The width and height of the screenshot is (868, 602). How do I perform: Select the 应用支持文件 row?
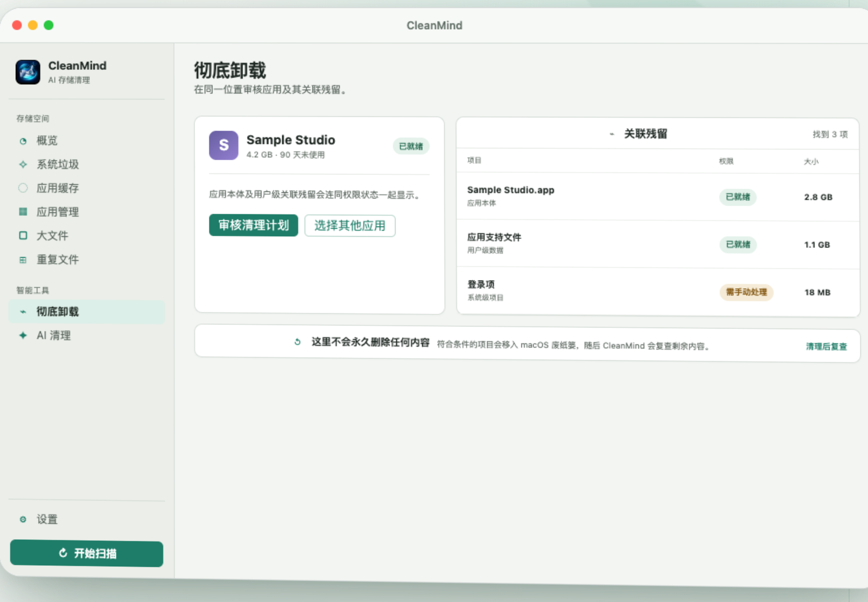coord(658,244)
